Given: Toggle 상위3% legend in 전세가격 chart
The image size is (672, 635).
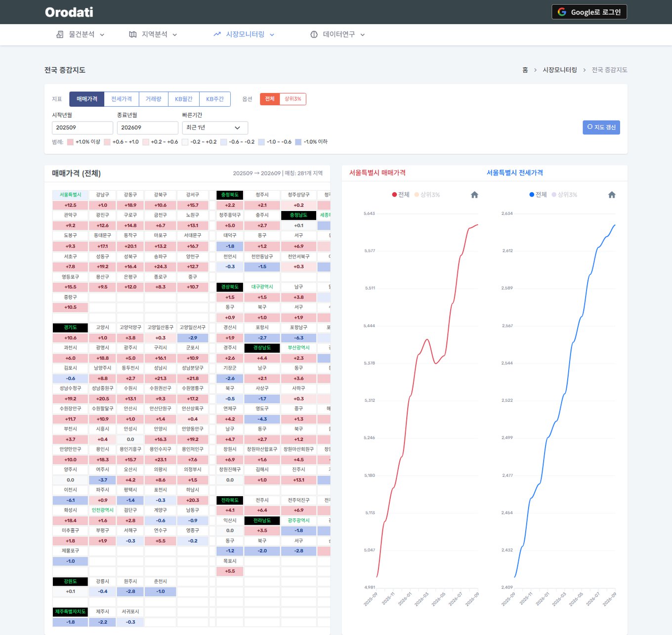Looking at the screenshot, I should coord(564,195).
